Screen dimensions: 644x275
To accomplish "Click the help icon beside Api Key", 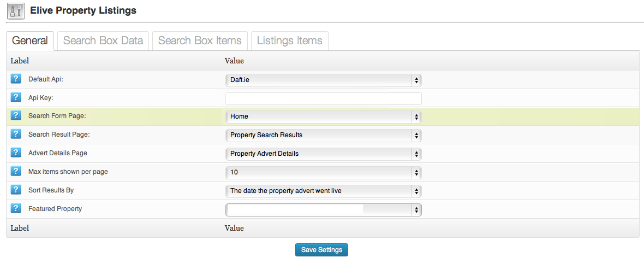I will (x=16, y=97).
